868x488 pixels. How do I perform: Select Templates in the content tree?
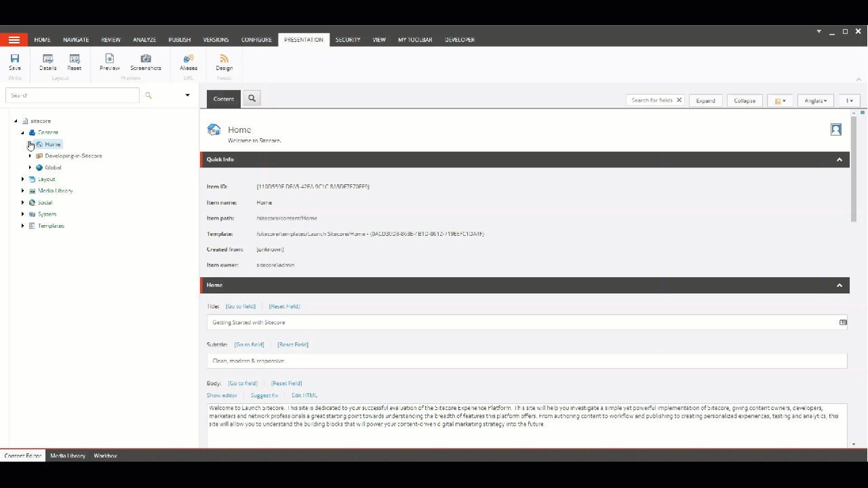click(x=51, y=226)
